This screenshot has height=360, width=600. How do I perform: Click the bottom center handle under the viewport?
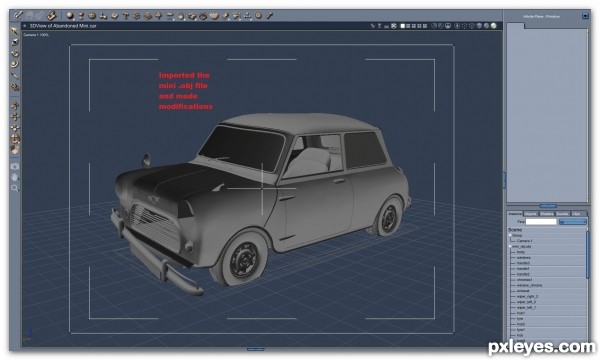[x=256, y=349]
